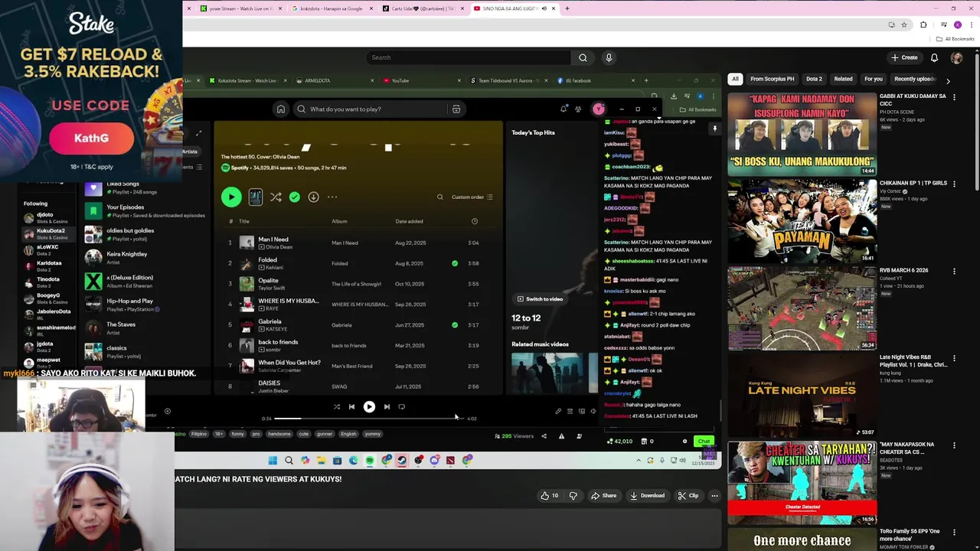Switch to kokodota Google search browser tab
This screenshot has width=980, height=551.
click(x=332, y=8)
